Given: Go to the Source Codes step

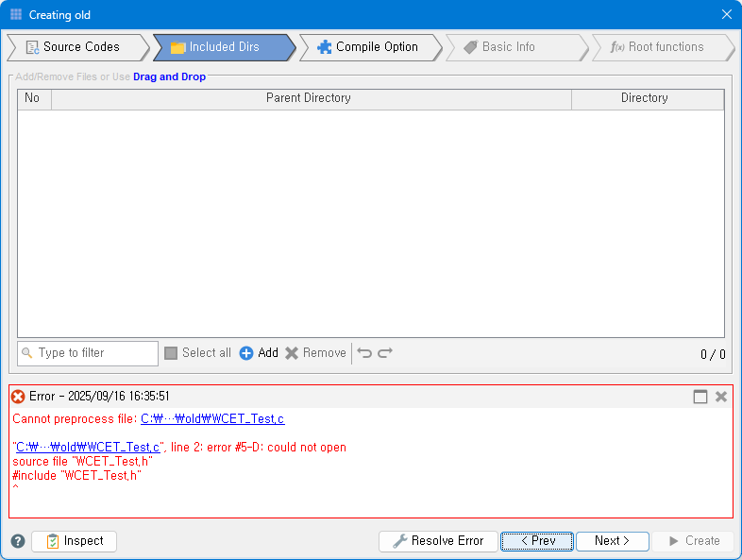Looking at the screenshot, I should (x=74, y=47).
